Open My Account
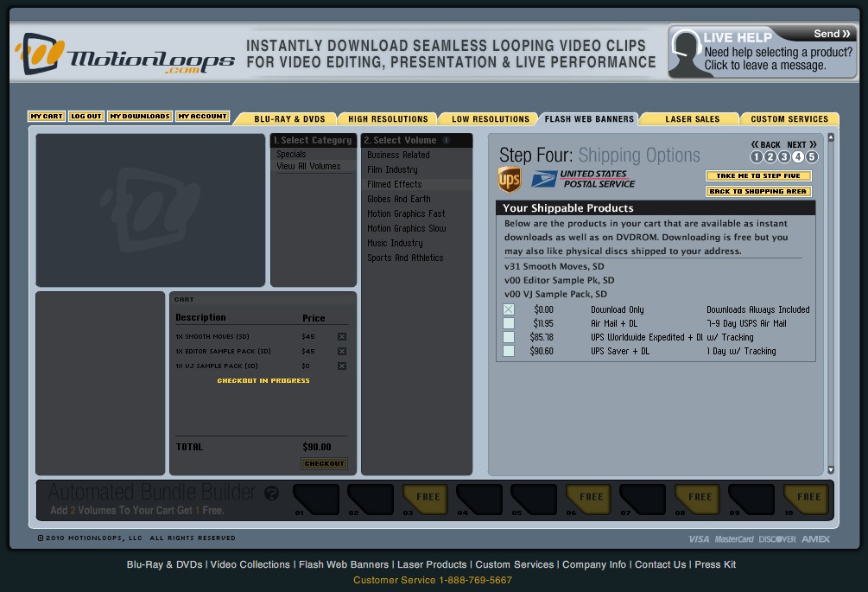Viewport: 868px width, 592px height. 203,117
